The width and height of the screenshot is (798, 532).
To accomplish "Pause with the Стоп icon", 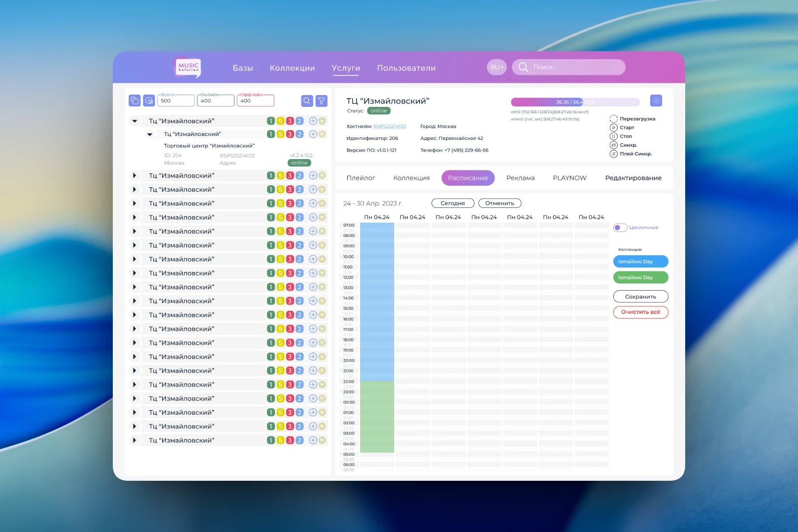I will pyautogui.click(x=613, y=136).
